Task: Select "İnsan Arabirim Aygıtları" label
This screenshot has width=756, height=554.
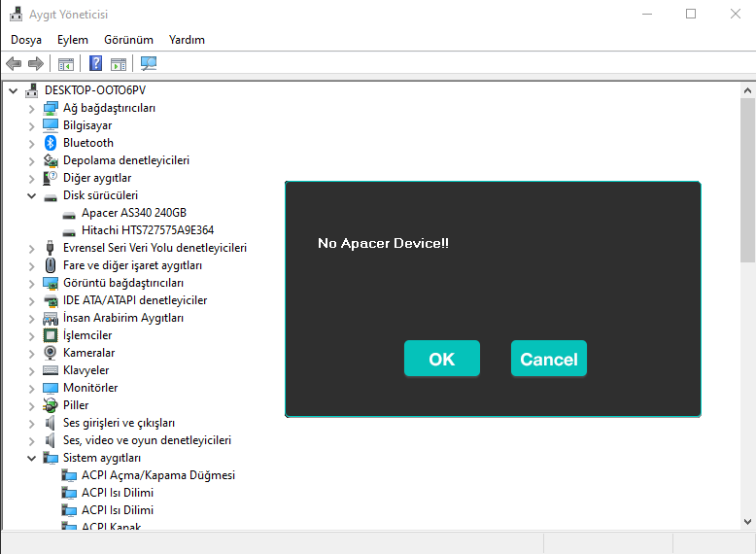Action: [x=123, y=318]
